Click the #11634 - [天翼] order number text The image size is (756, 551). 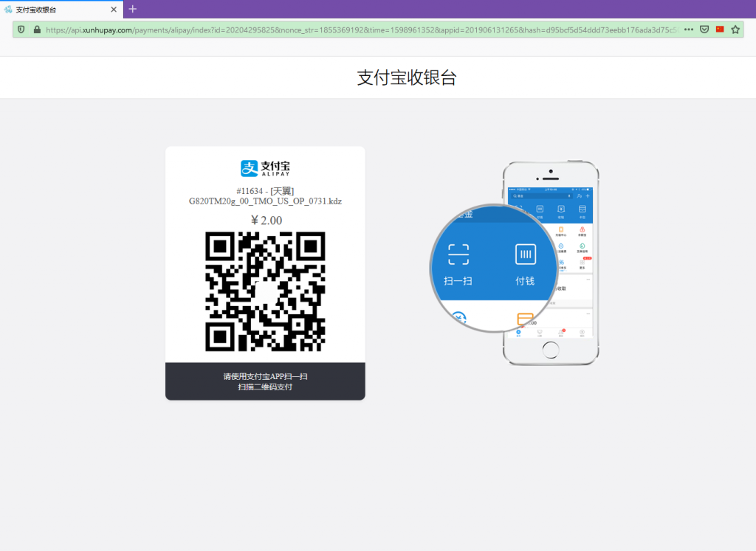[x=265, y=191]
